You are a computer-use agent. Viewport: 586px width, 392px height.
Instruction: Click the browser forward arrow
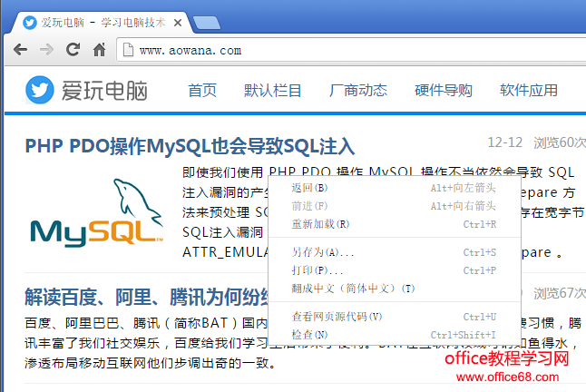[46, 49]
